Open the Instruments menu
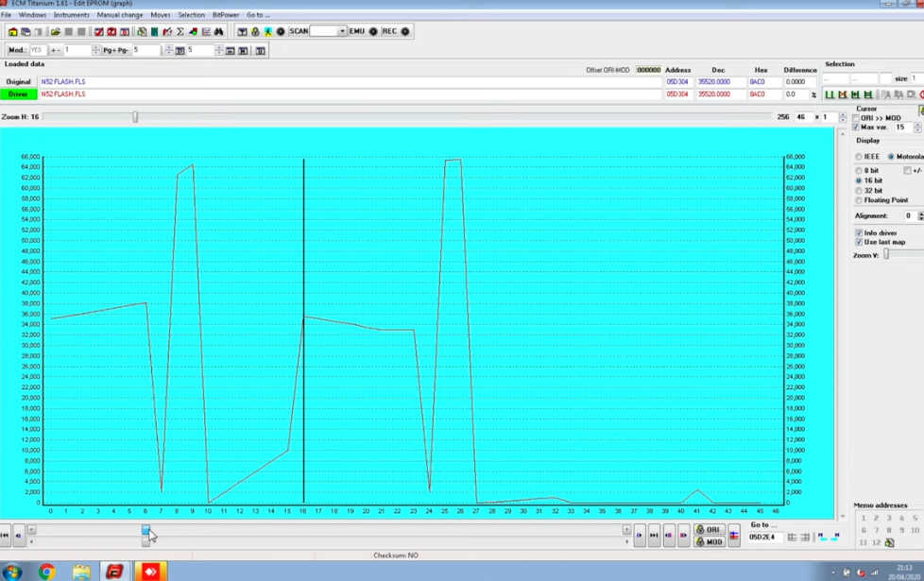The height and width of the screenshot is (581, 924). click(71, 15)
